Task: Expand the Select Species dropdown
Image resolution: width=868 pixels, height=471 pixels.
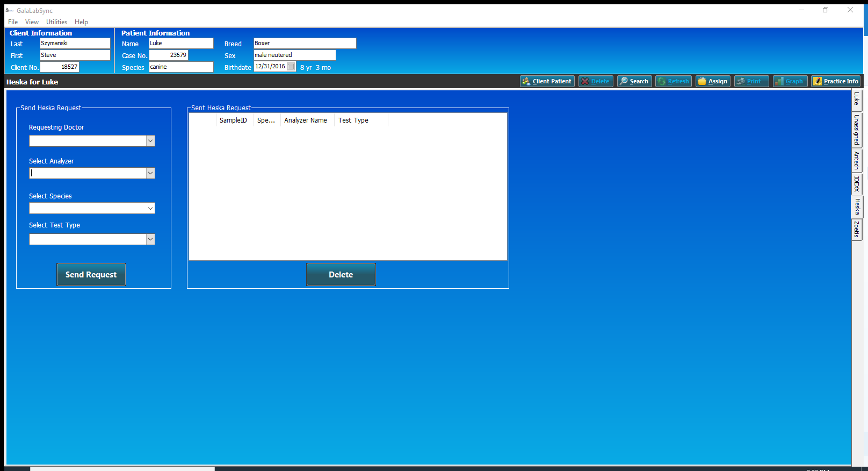Action: [x=150, y=208]
